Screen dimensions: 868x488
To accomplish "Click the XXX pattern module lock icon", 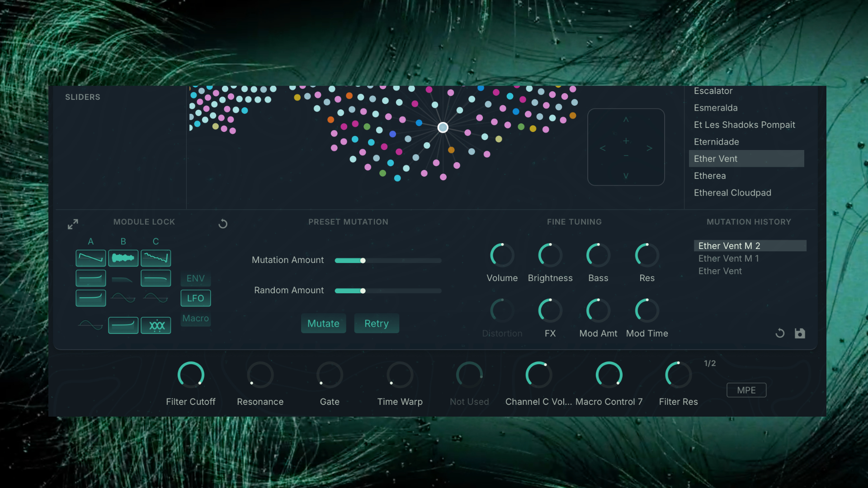I will click(156, 325).
